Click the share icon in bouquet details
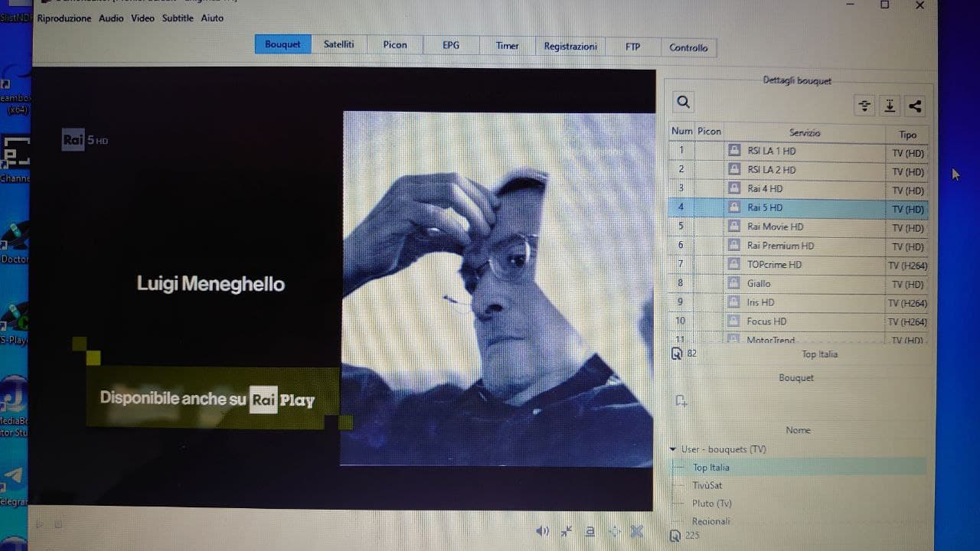The image size is (980, 551). tap(915, 106)
